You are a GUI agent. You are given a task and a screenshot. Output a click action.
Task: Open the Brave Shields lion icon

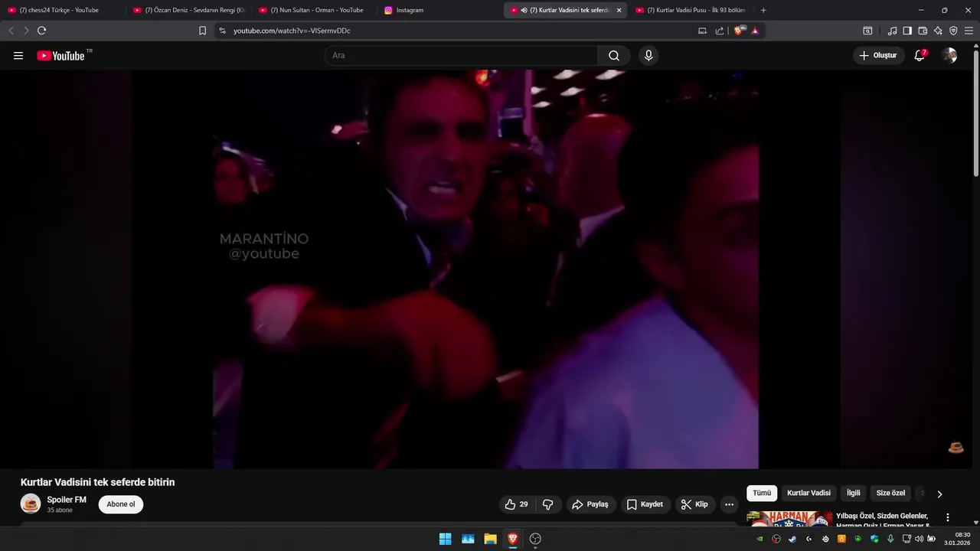coord(738,31)
